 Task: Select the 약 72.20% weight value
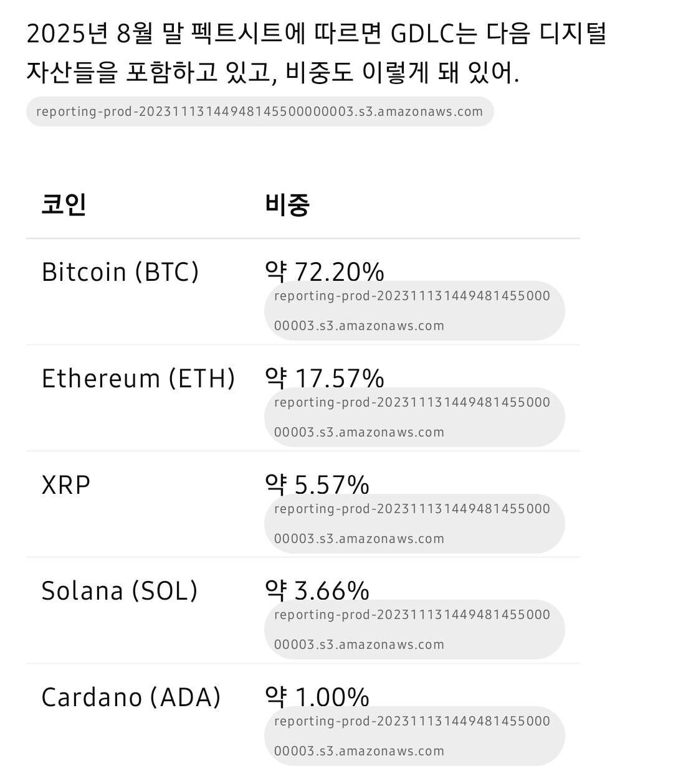coord(324,272)
